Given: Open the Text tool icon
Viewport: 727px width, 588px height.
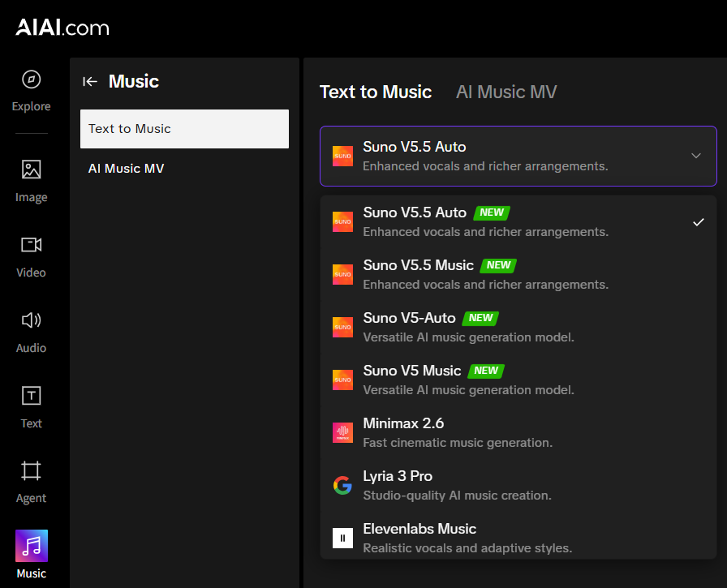Looking at the screenshot, I should [31, 396].
